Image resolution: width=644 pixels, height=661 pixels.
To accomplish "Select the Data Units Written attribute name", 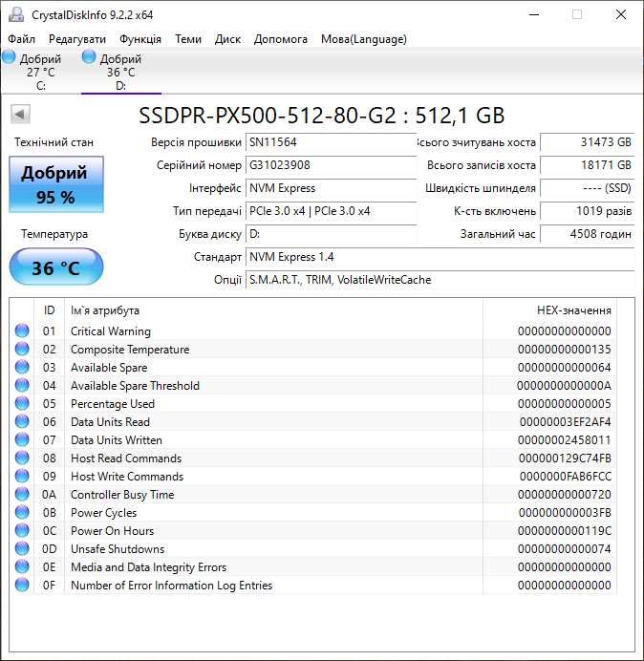I will [117, 440].
